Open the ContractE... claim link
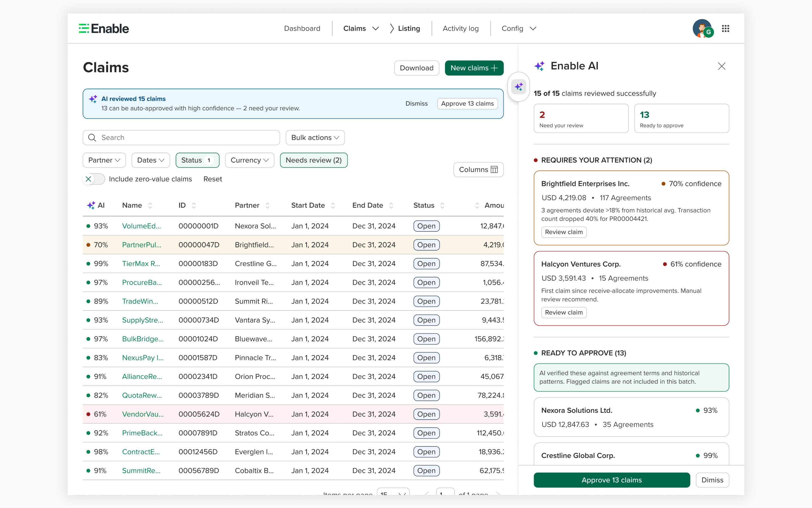812x508 pixels. (x=141, y=452)
